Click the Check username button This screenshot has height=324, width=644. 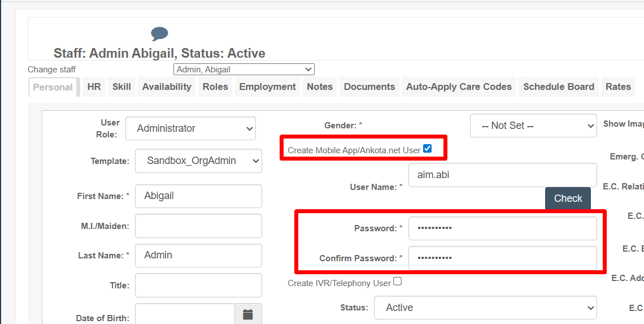pyautogui.click(x=568, y=198)
